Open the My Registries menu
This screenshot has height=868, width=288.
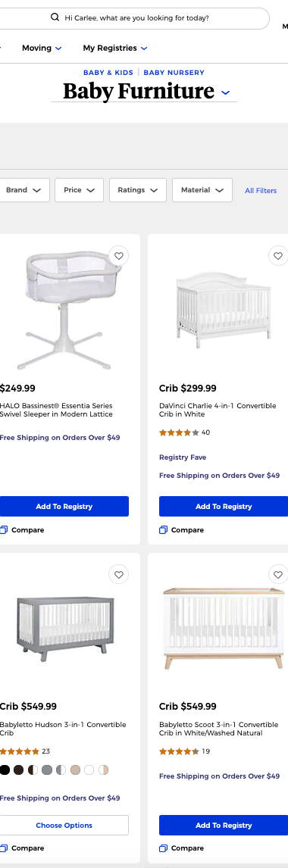pos(115,48)
